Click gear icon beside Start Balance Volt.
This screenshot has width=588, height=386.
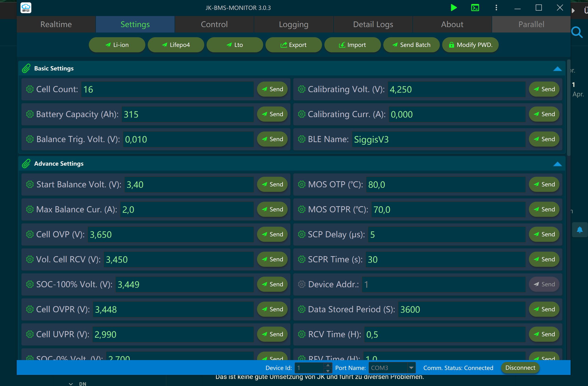click(30, 184)
